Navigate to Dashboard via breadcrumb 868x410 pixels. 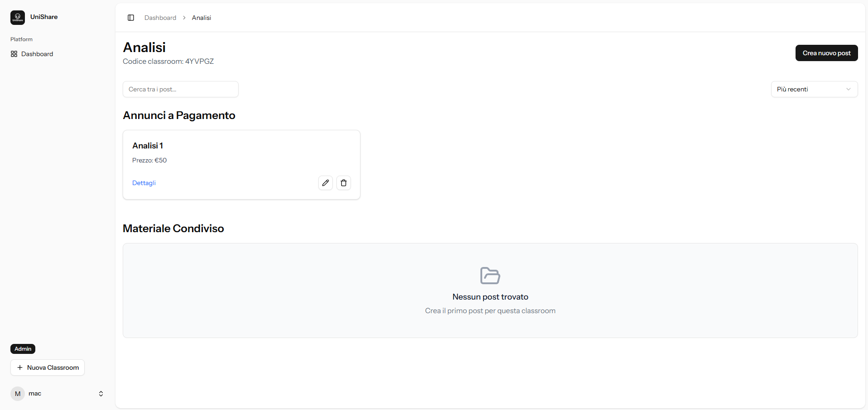[x=160, y=18]
